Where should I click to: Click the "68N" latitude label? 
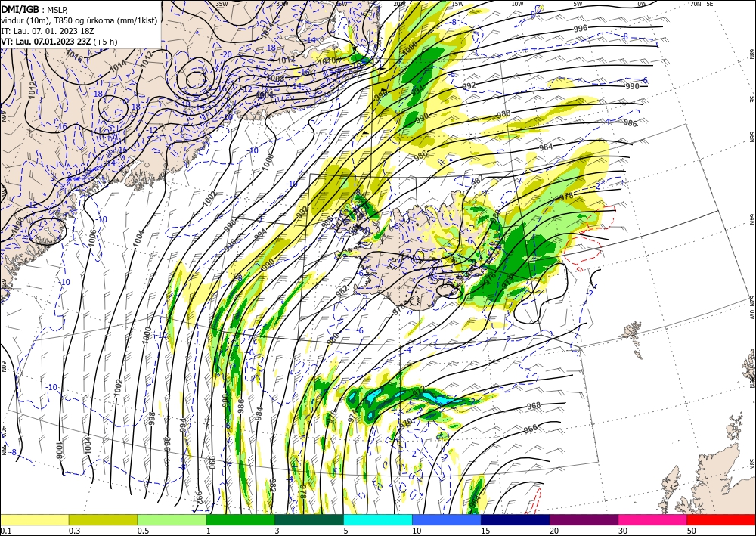(x=751, y=52)
